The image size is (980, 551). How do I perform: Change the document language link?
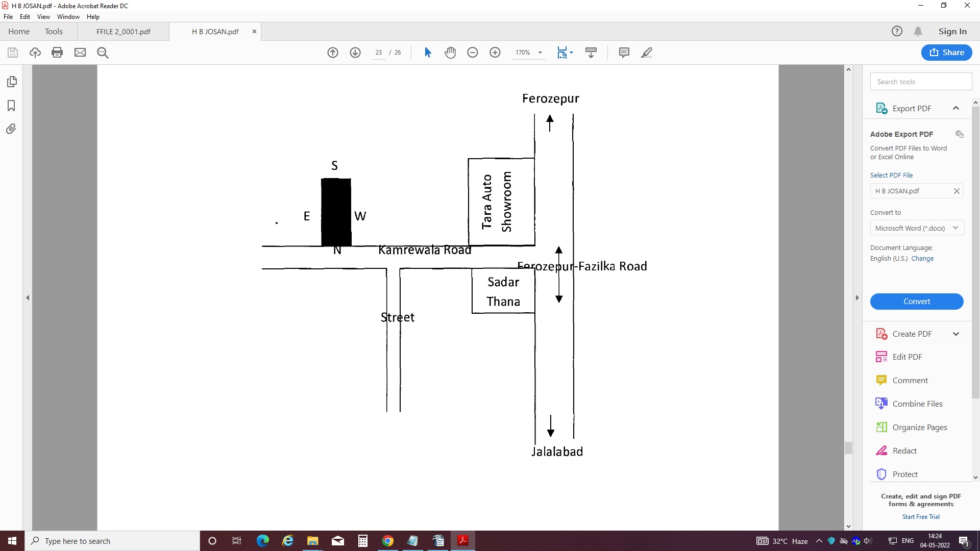click(922, 259)
